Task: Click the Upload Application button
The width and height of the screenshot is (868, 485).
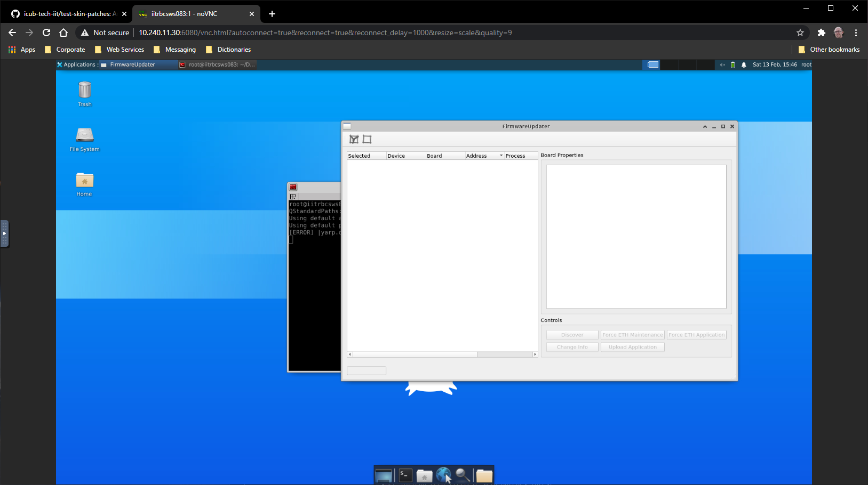Action: click(633, 347)
